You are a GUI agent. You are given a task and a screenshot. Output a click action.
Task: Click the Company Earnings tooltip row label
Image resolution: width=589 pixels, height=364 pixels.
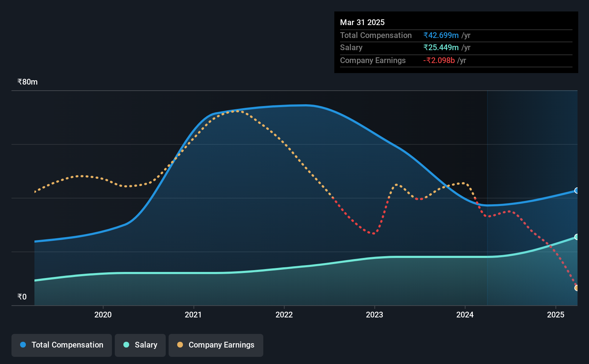coord(373,60)
